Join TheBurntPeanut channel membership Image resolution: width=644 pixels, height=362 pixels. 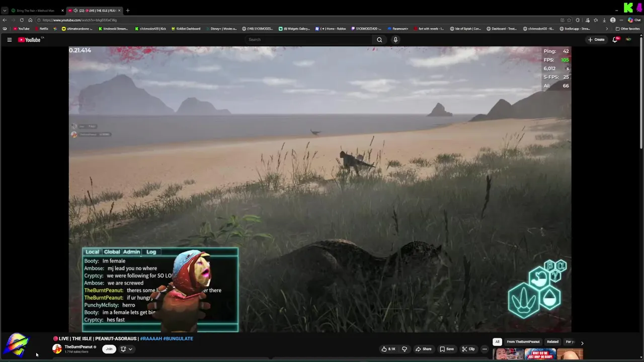109,349
